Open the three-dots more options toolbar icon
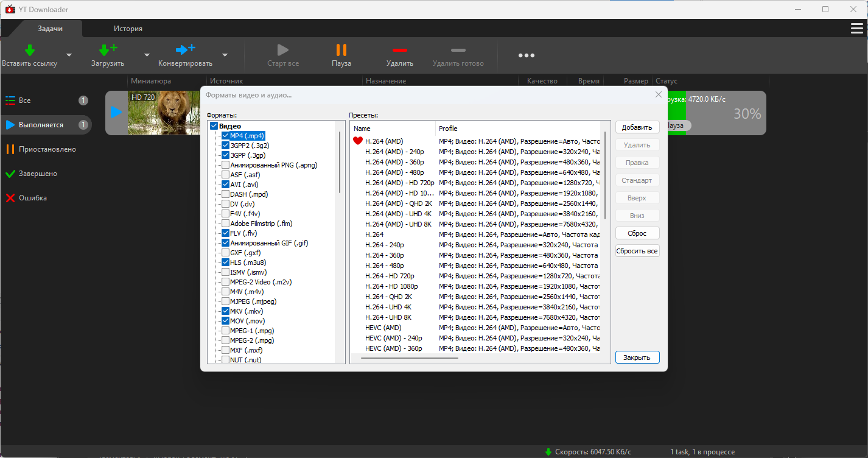The image size is (868, 458). [527, 55]
